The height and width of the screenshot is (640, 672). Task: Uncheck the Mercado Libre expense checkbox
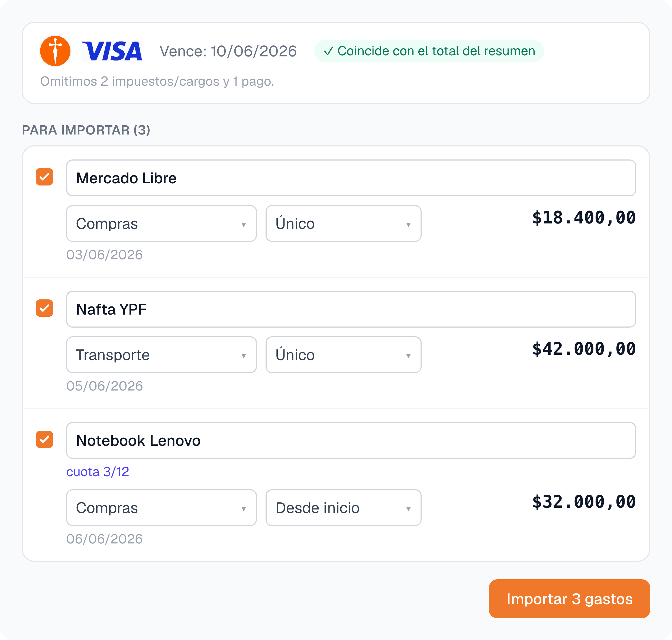pyautogui.click(x=44, y=177)
